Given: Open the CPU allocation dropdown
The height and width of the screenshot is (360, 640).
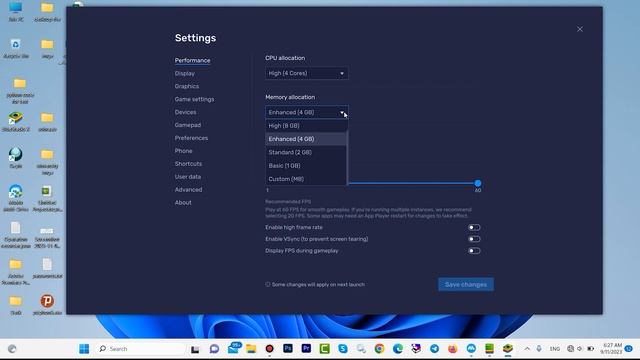Looking at the screenshot, I should point(307,73).
